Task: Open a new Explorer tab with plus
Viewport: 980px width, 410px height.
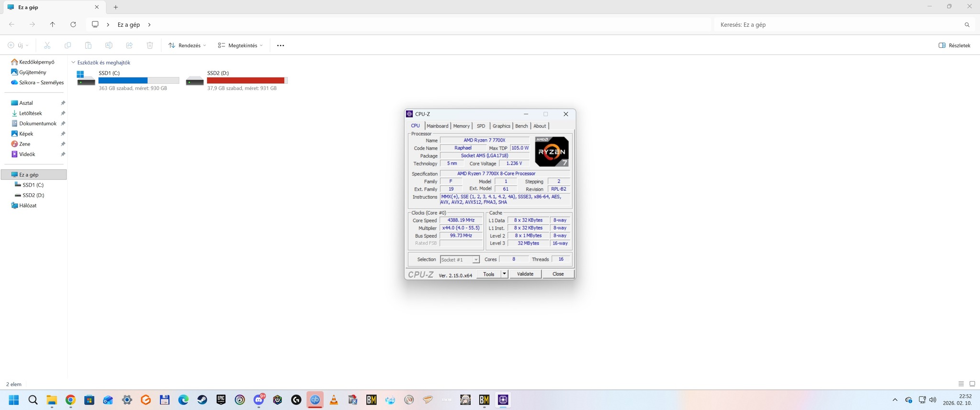Action: [x=115, y=7]
